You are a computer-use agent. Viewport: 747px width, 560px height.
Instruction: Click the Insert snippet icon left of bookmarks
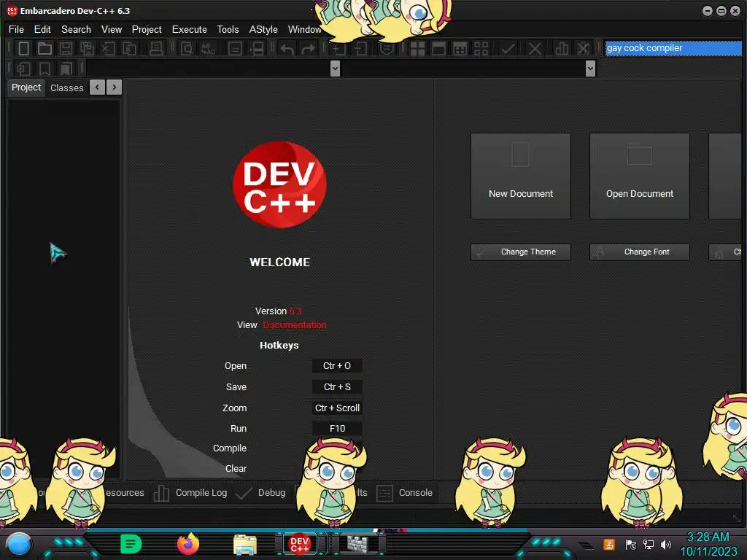(23, 69)
